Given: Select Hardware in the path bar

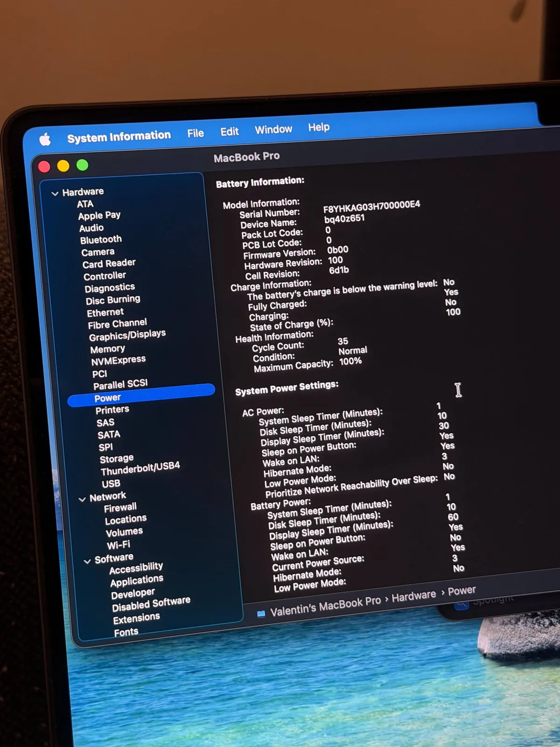Looking at the screenshot, I should click(413, 596).
